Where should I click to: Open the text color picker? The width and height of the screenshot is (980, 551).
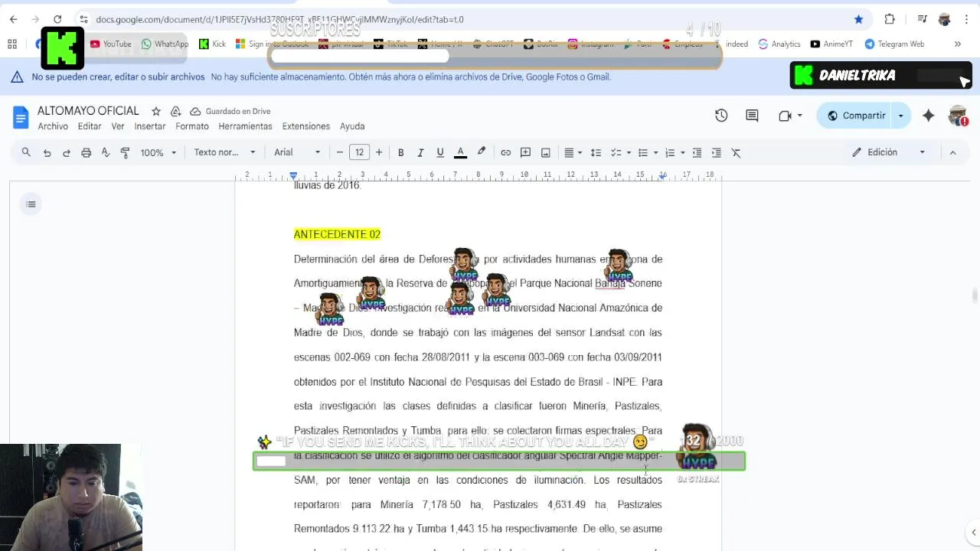[x=460, y=152]
